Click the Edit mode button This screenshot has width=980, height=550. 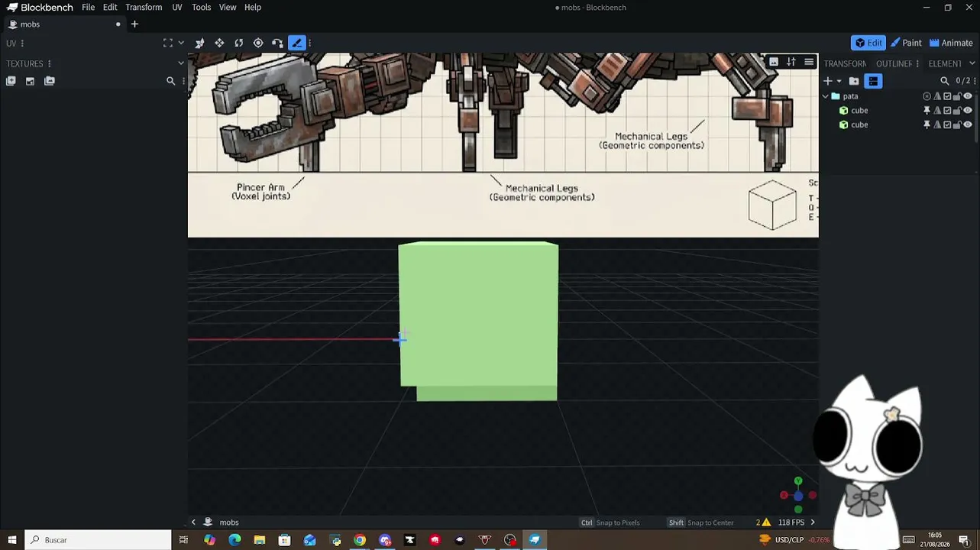pyautogui.click(x=868, y=43)
